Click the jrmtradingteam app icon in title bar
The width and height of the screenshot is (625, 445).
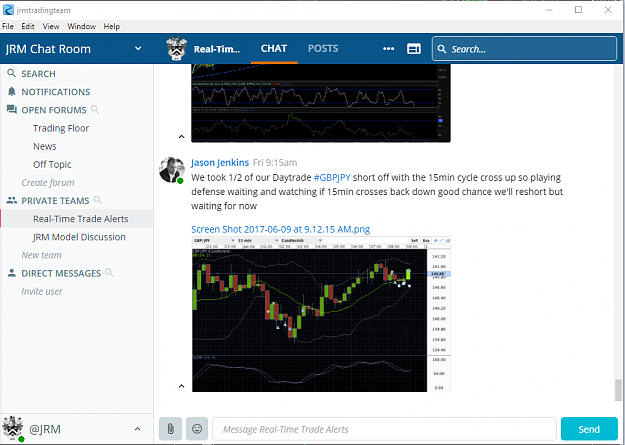[8, 10]
